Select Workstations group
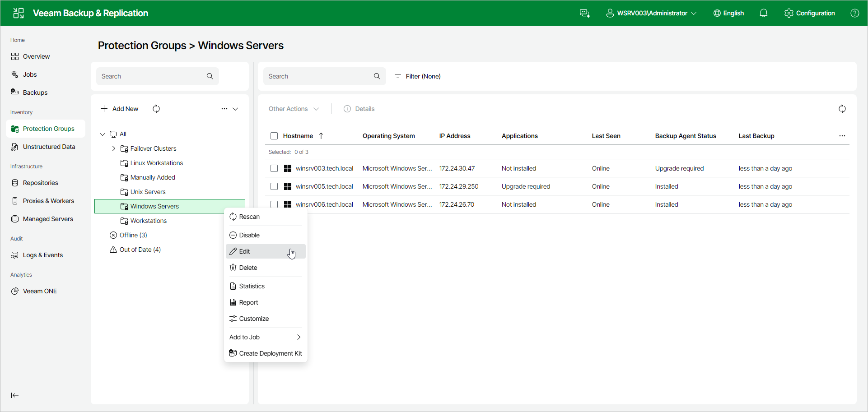Image resolution: width=868 pixels, height=412 pixels. [x=148, y=221]
